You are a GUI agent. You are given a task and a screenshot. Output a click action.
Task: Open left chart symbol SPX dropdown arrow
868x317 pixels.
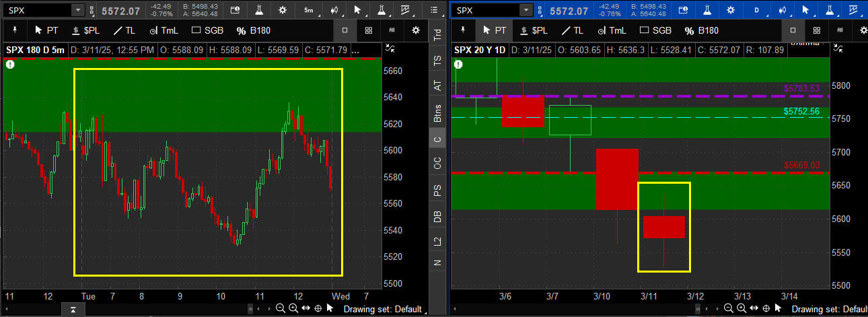78,10
